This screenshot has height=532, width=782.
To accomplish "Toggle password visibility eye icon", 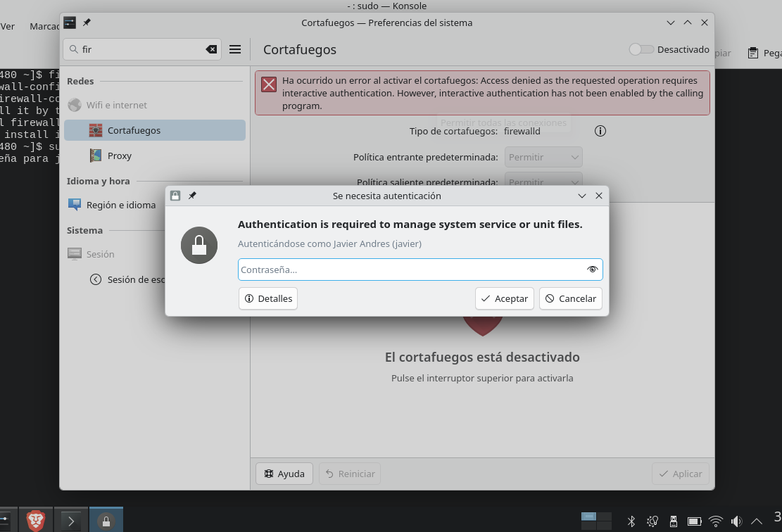I will [x=592, y=270].
